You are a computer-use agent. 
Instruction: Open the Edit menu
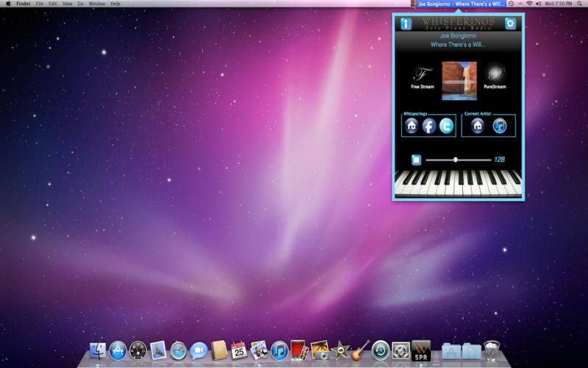[x=53, y=4]
